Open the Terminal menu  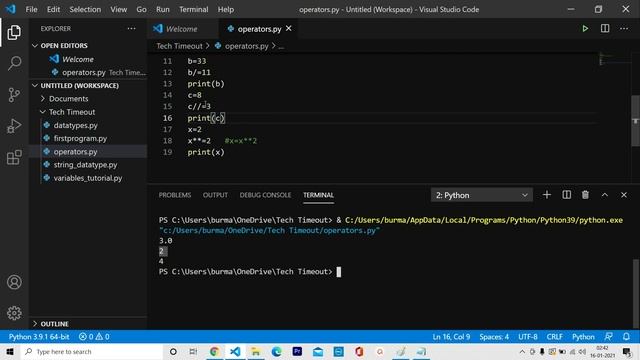point(193,9)
